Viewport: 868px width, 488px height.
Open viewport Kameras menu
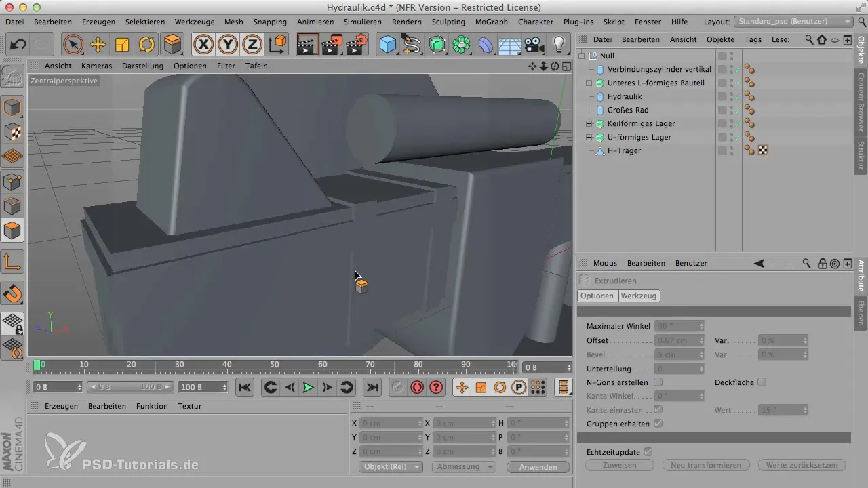coord(96,66)
